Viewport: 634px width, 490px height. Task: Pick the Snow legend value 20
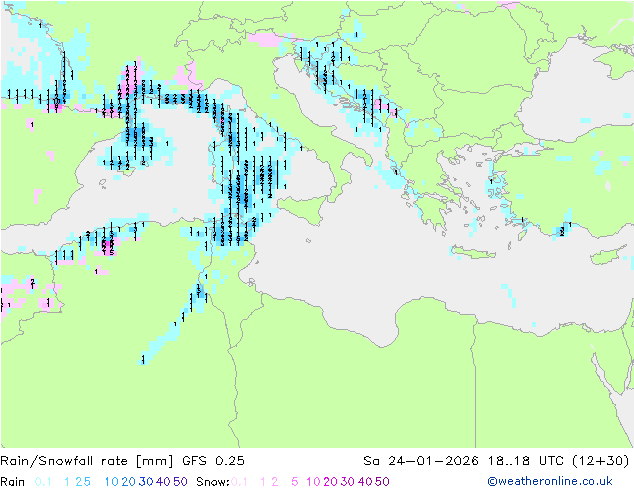[330, 482]
